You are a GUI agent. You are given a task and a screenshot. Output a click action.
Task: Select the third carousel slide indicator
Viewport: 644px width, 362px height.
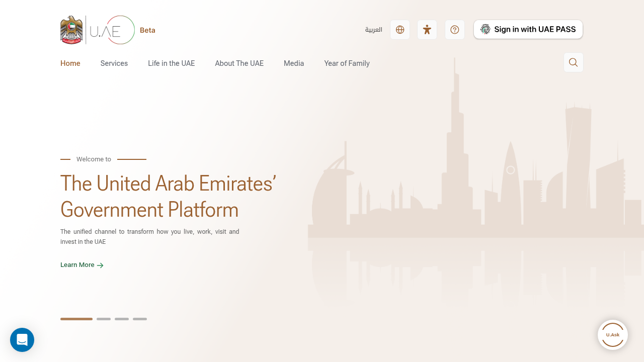point(122,319)
